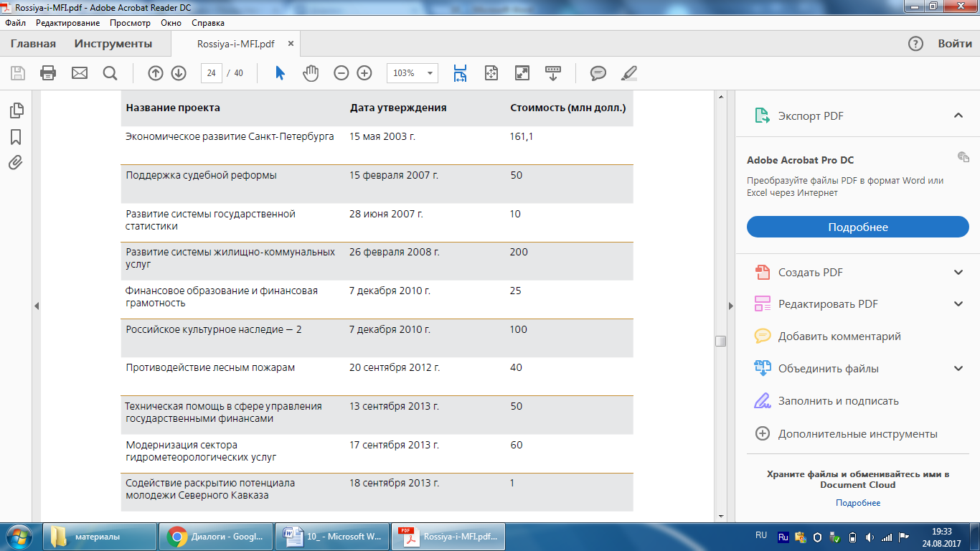Open the Редактирование menu
Image resolution: width=980 pixels, height=551 pixels.
68,23
